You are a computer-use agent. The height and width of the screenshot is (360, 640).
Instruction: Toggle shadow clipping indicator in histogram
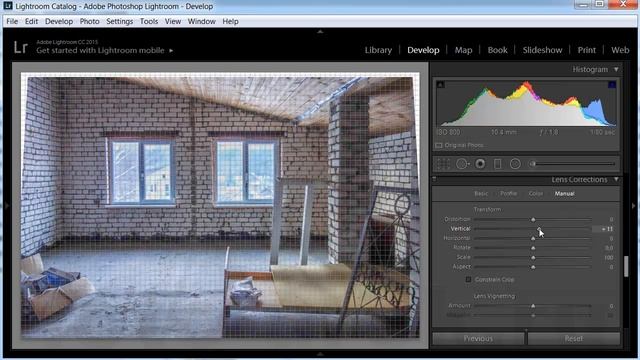(440, 84)
